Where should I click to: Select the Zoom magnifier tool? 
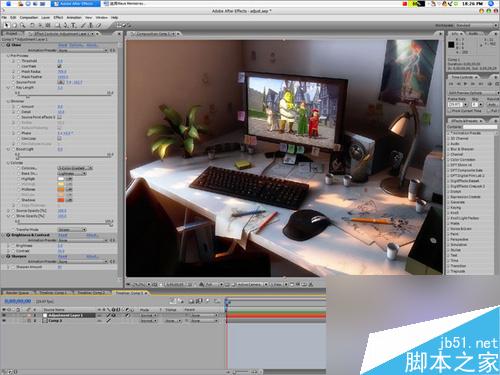(x=23, y=25)
